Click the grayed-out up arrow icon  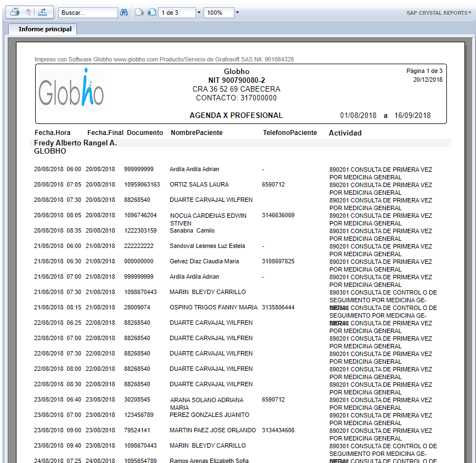coord(28,12)
